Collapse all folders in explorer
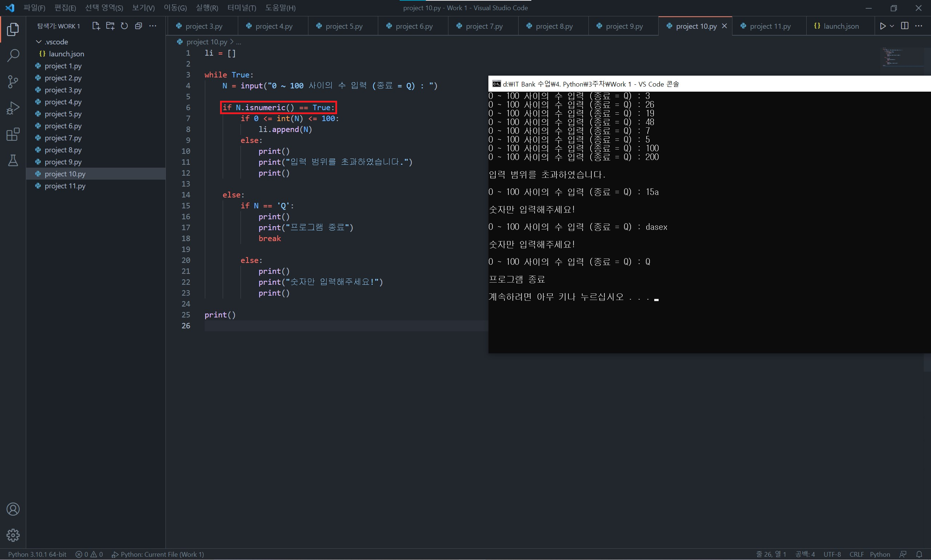This screenshot has width=931, height=560. click(139, 26)
